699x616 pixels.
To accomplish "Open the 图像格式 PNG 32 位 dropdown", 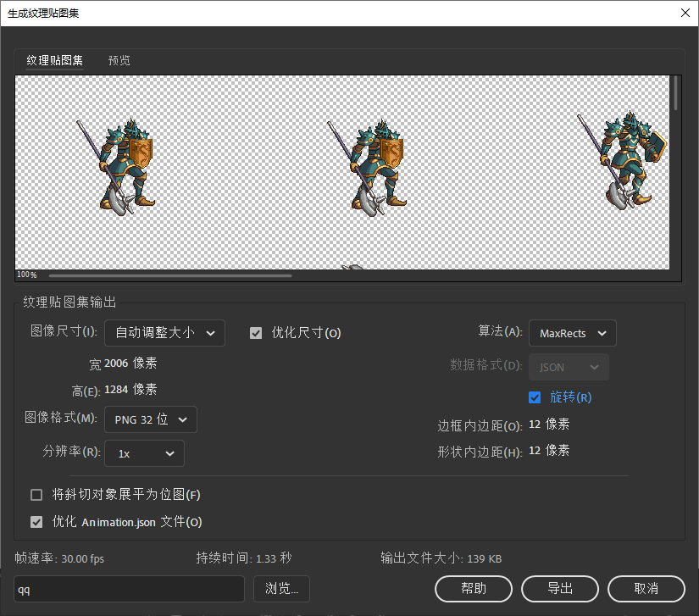I will [x=150, y=419].
